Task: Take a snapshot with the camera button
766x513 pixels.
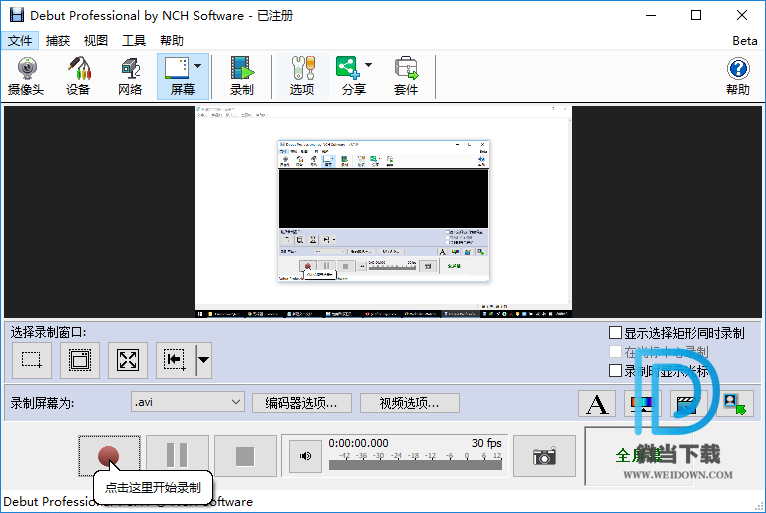Action: coord(544,456)
